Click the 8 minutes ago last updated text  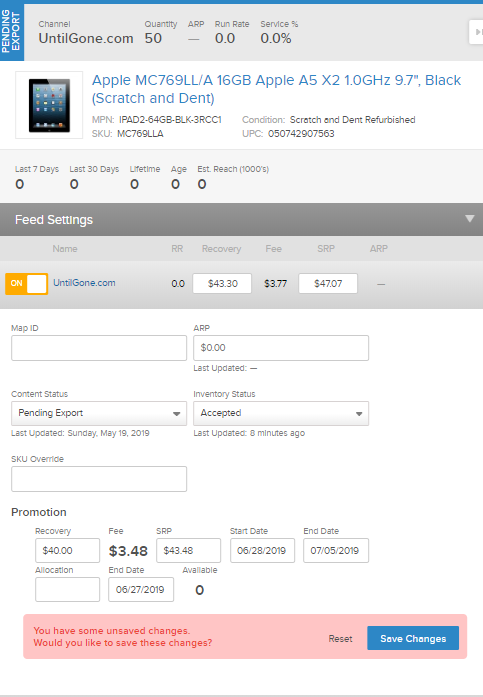[x=277, y=433]
